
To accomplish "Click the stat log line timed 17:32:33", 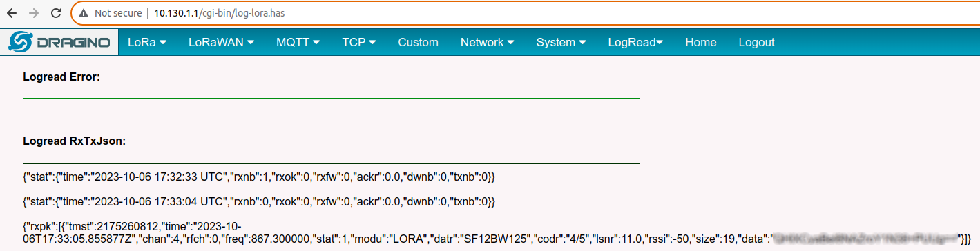I will click(x=259, y=177).
